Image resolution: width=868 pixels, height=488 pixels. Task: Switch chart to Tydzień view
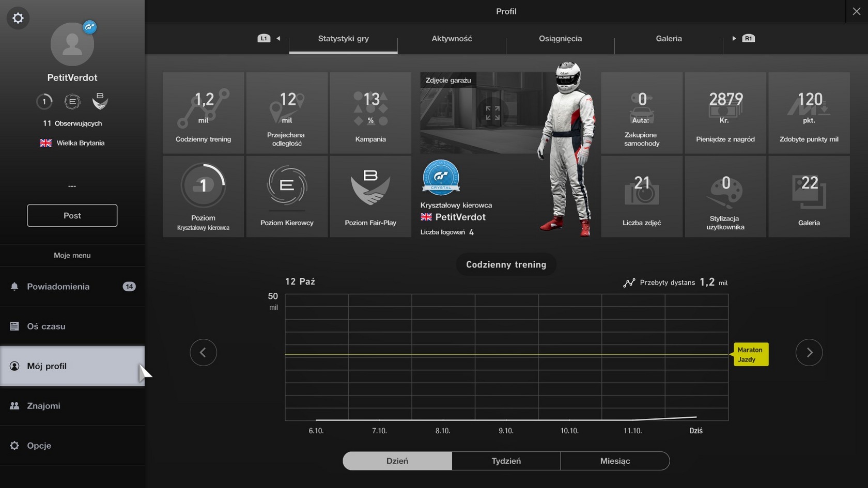[x=506, y=461]
